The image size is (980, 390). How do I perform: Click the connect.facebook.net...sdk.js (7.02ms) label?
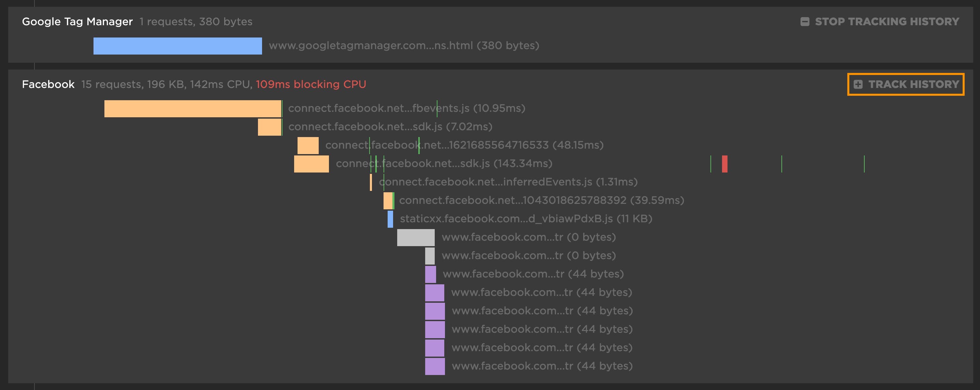point(390,126)
